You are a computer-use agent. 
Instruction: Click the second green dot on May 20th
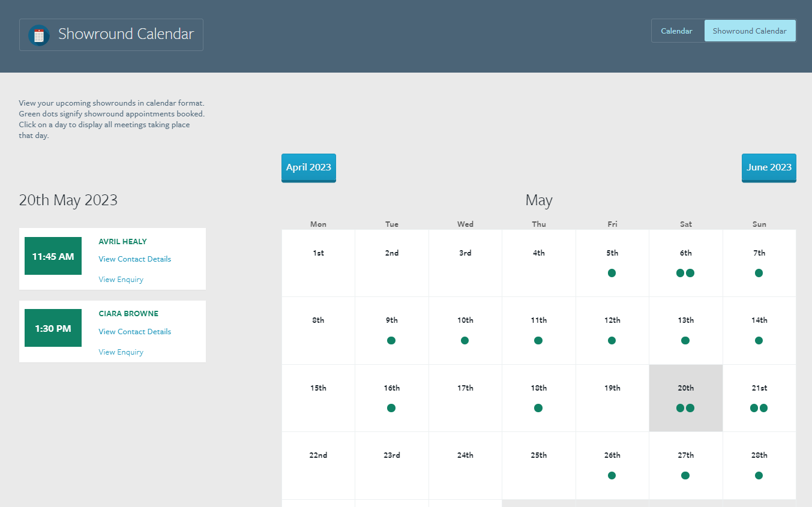tap(690, 408)
